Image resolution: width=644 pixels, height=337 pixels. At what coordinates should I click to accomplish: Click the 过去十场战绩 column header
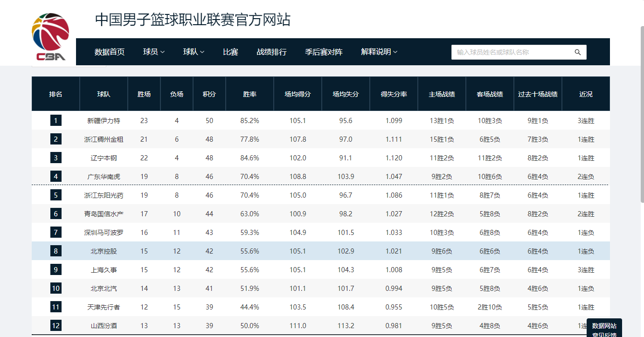click(538, 94)
